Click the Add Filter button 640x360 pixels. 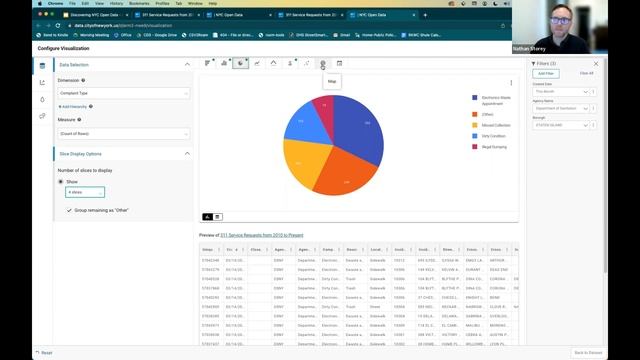[x=546, y=73]
